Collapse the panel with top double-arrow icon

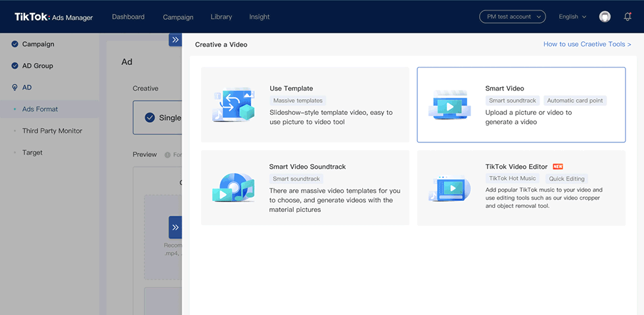175,40
